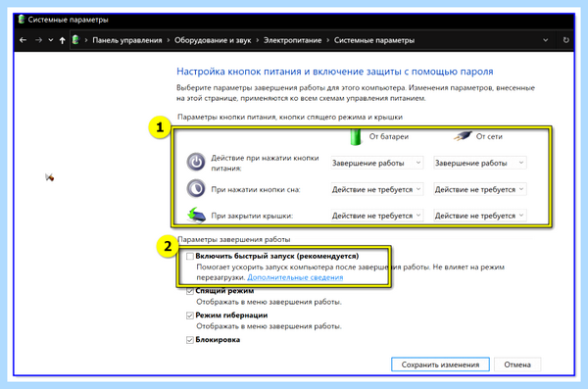Click От сети column header text
The width and height of the screenshot is (588, 389).
point(489,136)
